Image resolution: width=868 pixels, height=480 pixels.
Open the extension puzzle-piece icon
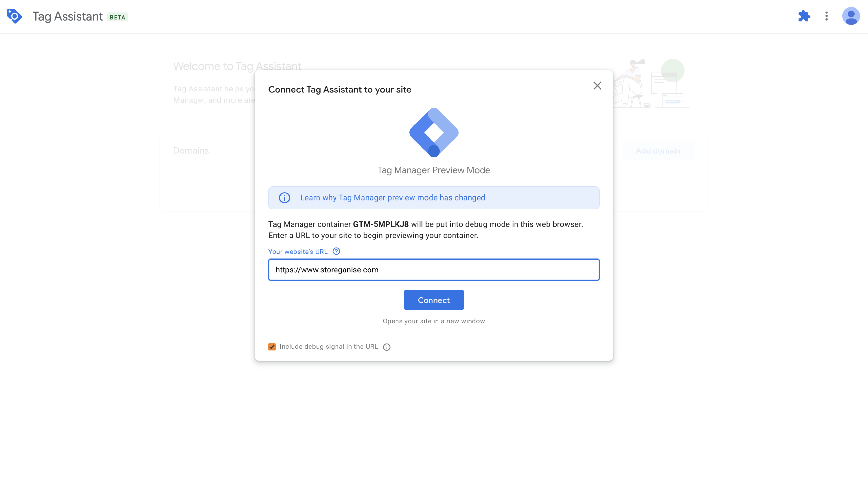[804, 16]
